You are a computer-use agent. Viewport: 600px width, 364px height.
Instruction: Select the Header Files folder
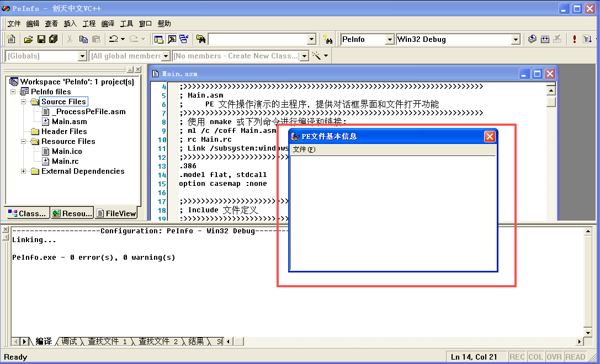64,131
